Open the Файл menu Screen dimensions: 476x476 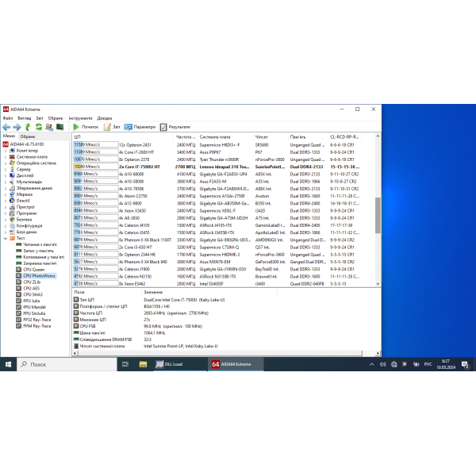8,118
